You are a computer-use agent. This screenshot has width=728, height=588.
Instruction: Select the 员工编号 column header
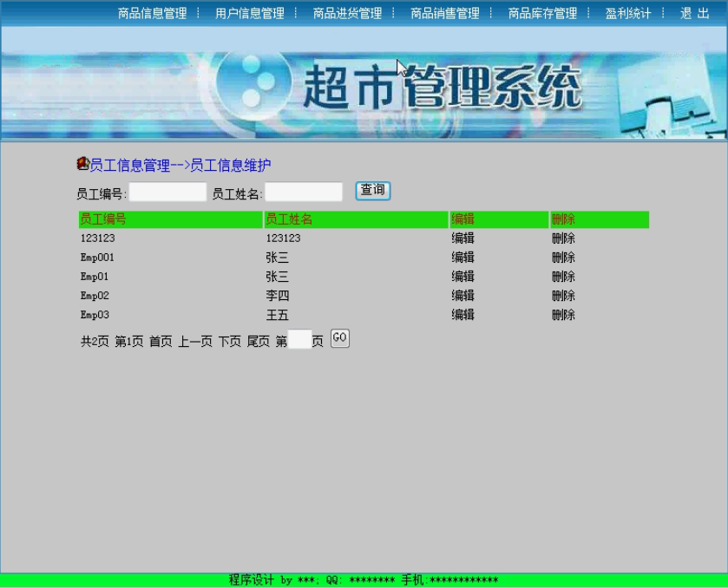point(171,219)
